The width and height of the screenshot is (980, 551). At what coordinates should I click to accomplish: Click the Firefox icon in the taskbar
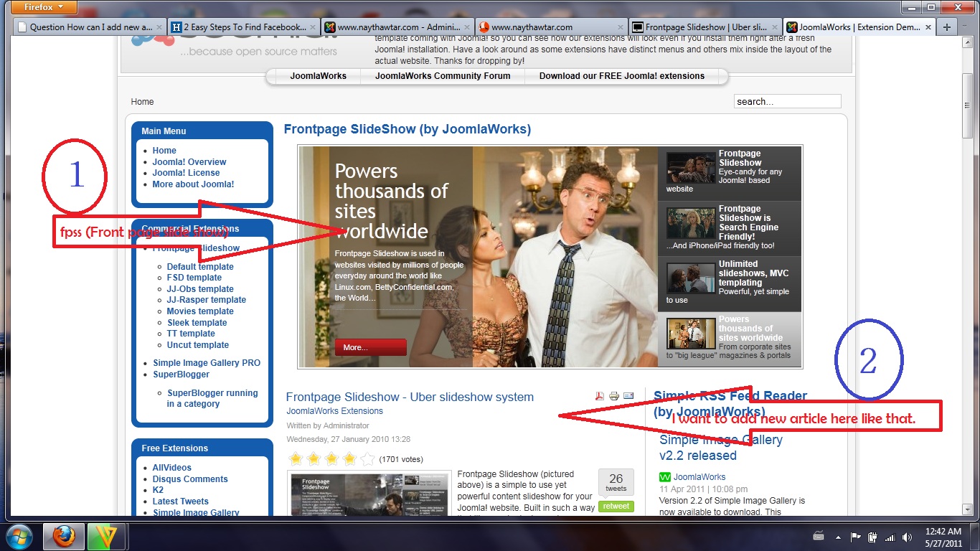(x=64, y=537)
